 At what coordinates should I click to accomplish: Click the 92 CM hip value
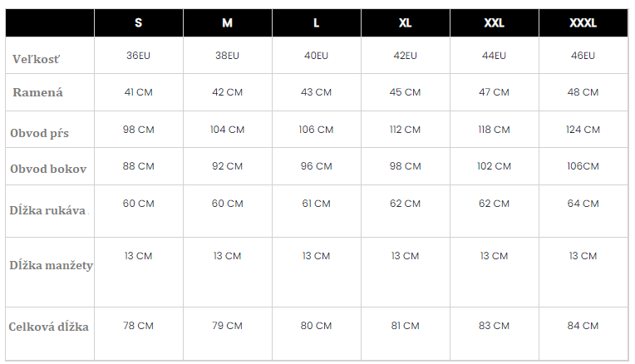point(227,166)
